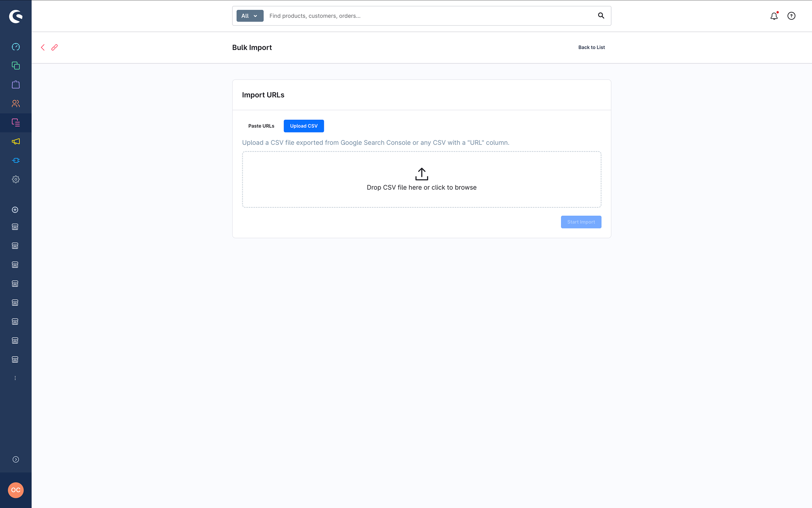Screen dimensions: 812x508
Task: Go back using the red chevron arrow
Action: point(43,48)
